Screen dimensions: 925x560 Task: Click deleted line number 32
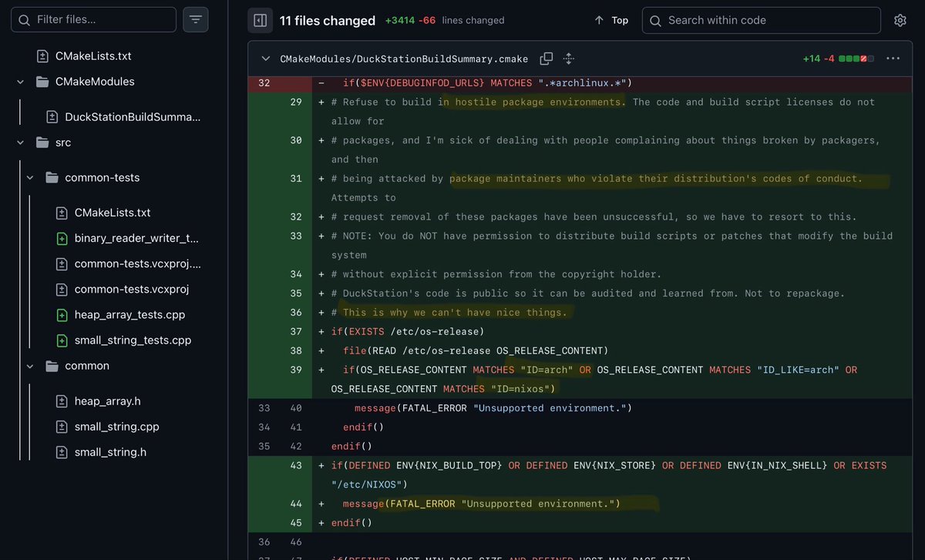[x=264, y=82]
